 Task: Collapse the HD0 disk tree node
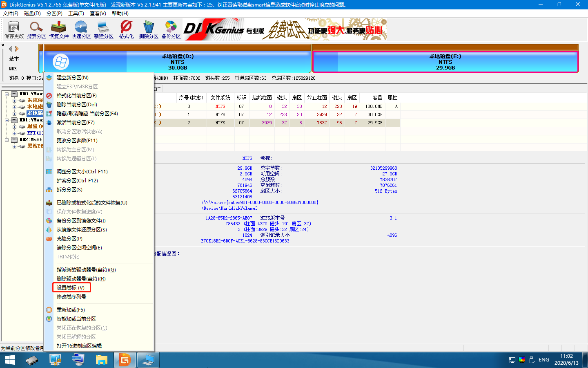click(7, 94)
